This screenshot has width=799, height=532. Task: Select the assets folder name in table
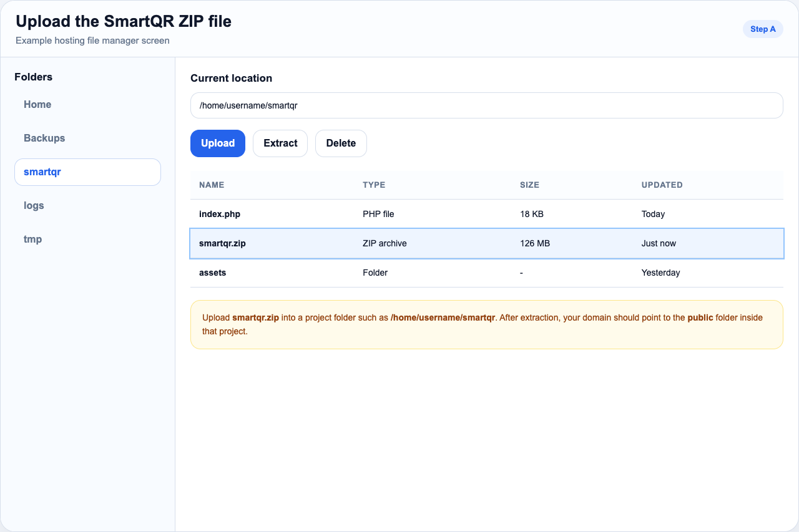click(213, 273)
